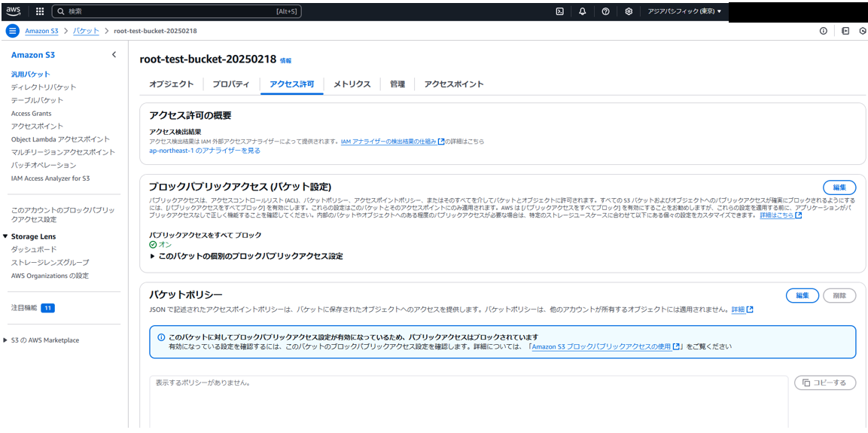This screenshot has height=433, width=868.
Task: Open IAM Access Analyzer for S3
Action: (x=50, y=178)
